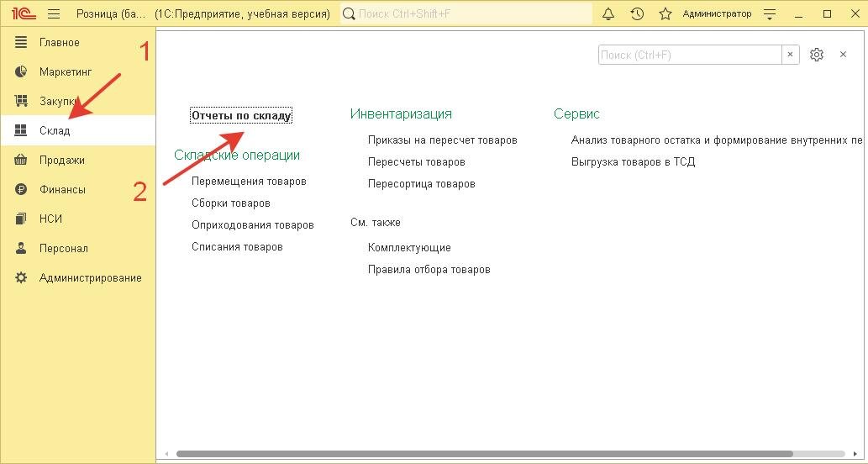
Task: Click the См. также heading
Action: tap(376, 222)
